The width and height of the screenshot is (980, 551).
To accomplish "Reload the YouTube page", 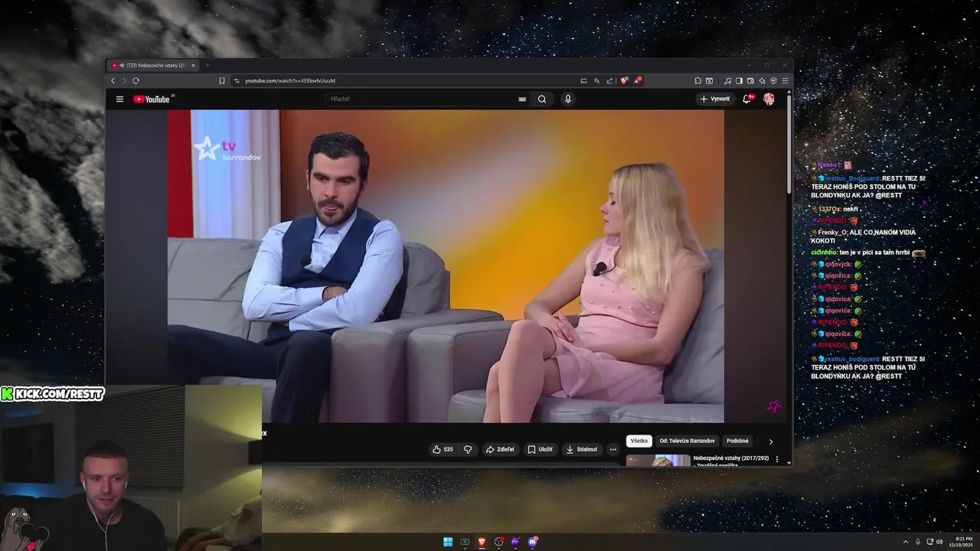I will tap(136, 80).
